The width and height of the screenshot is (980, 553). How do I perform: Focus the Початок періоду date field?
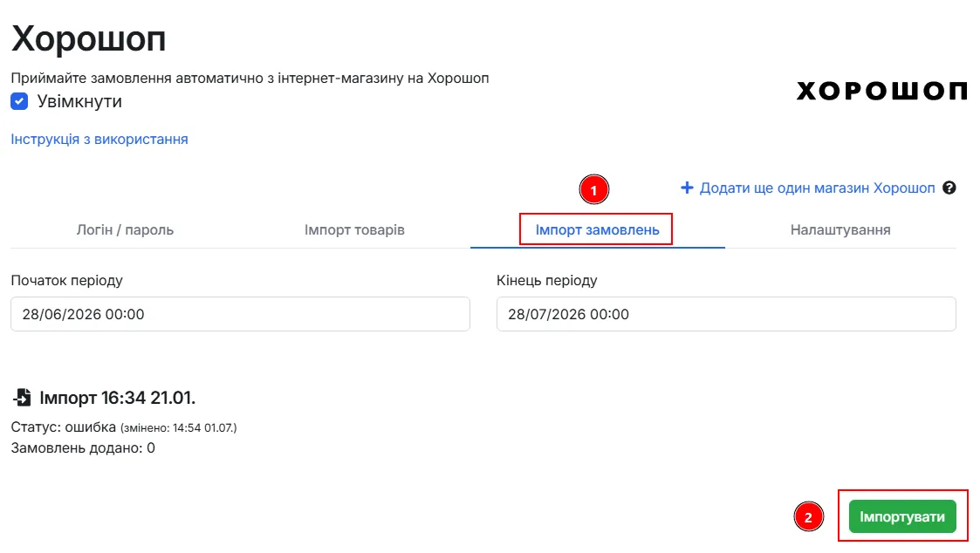pos(240,314)
